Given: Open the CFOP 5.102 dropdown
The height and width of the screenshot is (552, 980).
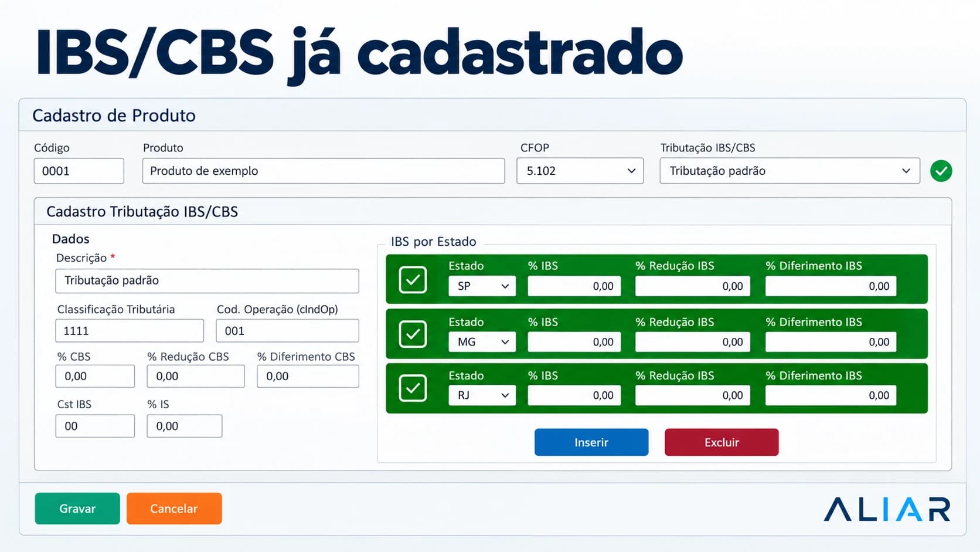Looking at the screenshot, I should 580,171.
